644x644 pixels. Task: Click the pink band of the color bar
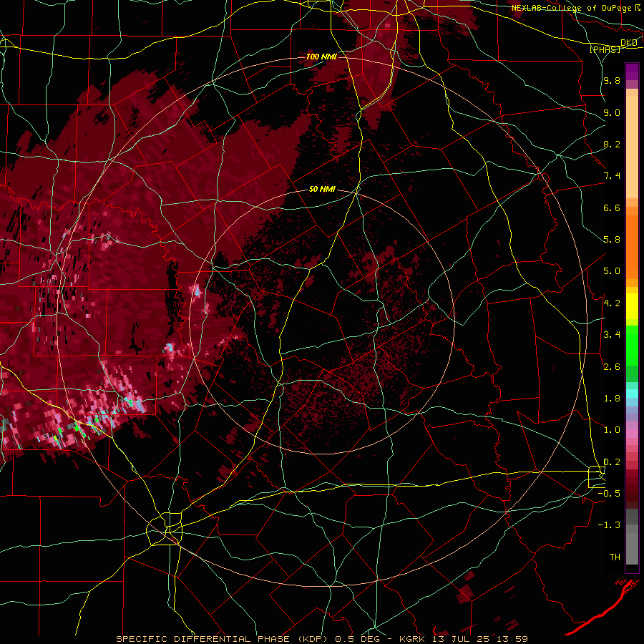click(632, 434)
